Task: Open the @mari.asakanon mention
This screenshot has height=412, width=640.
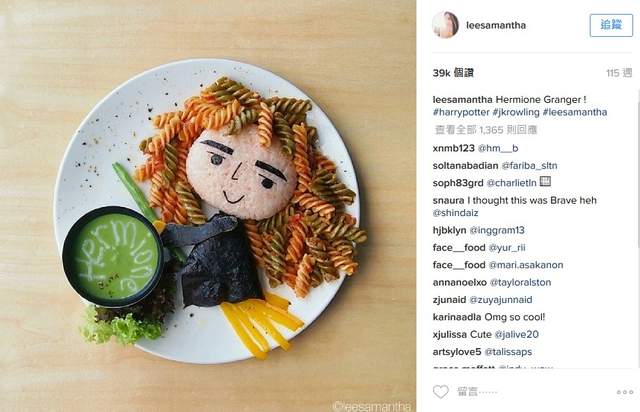Action: (526, 265)
